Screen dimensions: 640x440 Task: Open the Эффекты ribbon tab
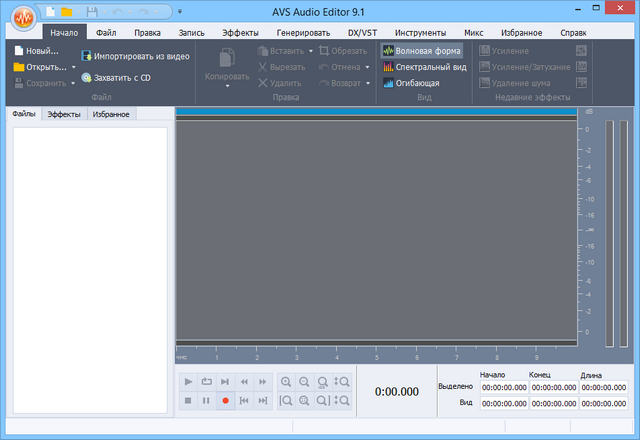click(x=240, y=32)
